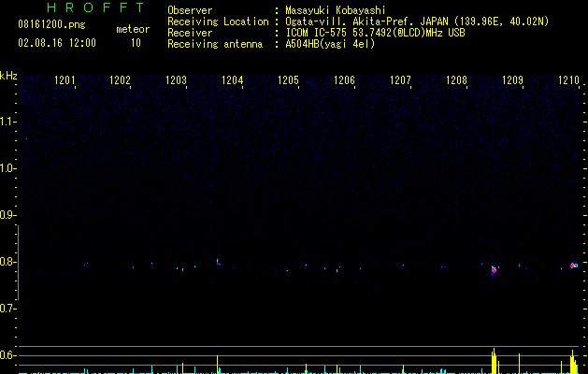This screenshot has width=588, height=374.
Task: Click the kHz axis unit label
Action: 8,76
